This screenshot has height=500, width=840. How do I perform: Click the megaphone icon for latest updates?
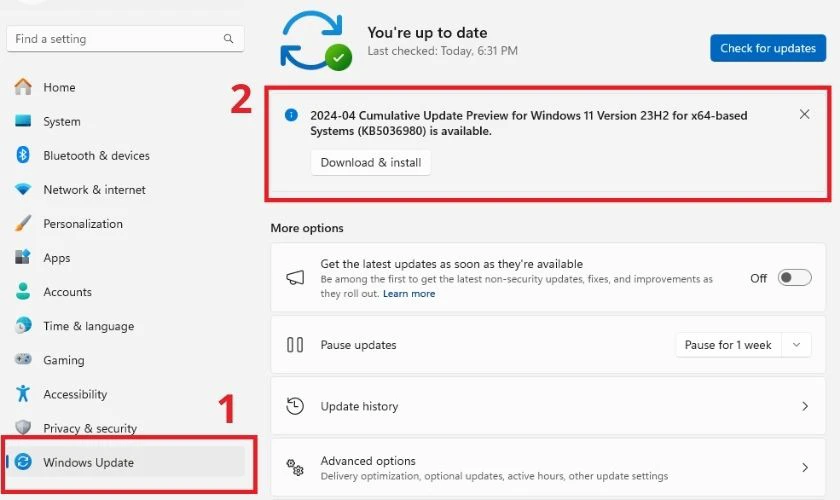coord(295,278)
